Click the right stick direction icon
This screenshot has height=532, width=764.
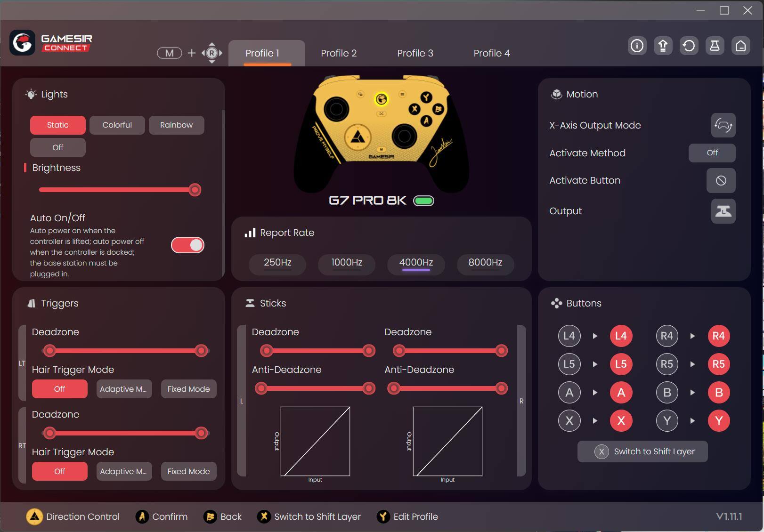(212, 53)
